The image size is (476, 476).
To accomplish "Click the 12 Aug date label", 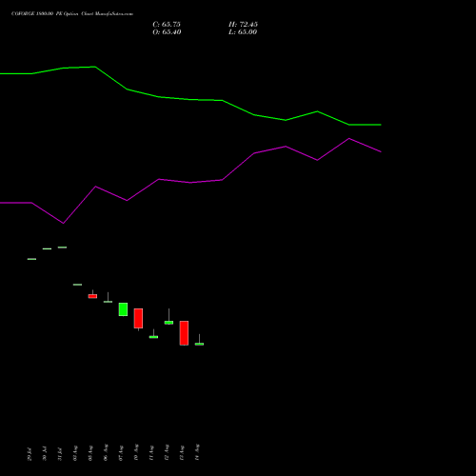I will tap(167, 452).
